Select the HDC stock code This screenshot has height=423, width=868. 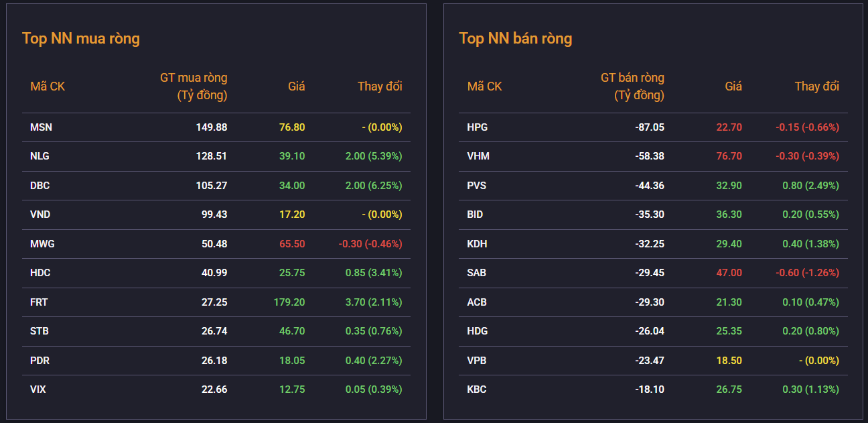pyautogui.click(x=40, y=273)
